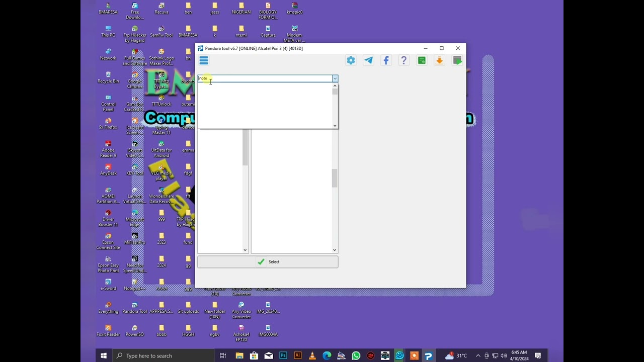Open Illustrator from the taskbar
The height and width of the screenshot is (362, 644).
click(x=298, y=356)
